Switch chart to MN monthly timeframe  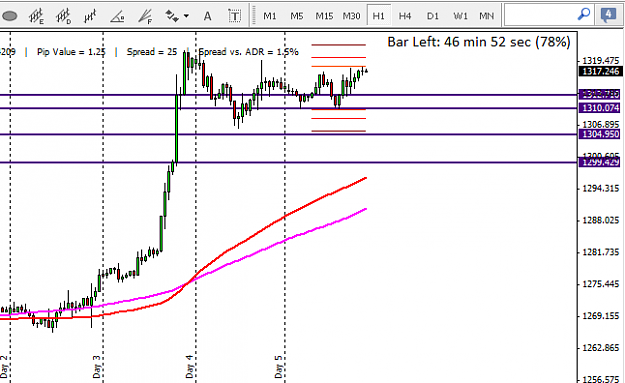(486, 16)
